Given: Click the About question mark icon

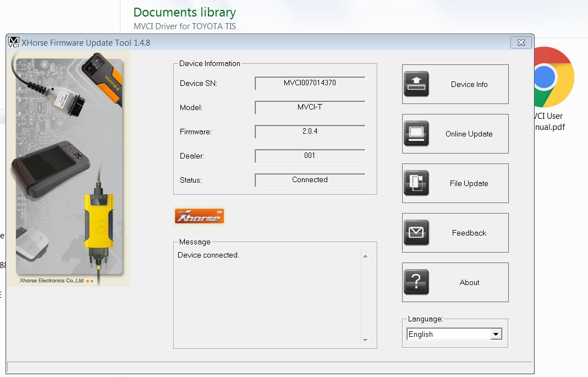Looking at the screenshot, I should pos(416,282).
